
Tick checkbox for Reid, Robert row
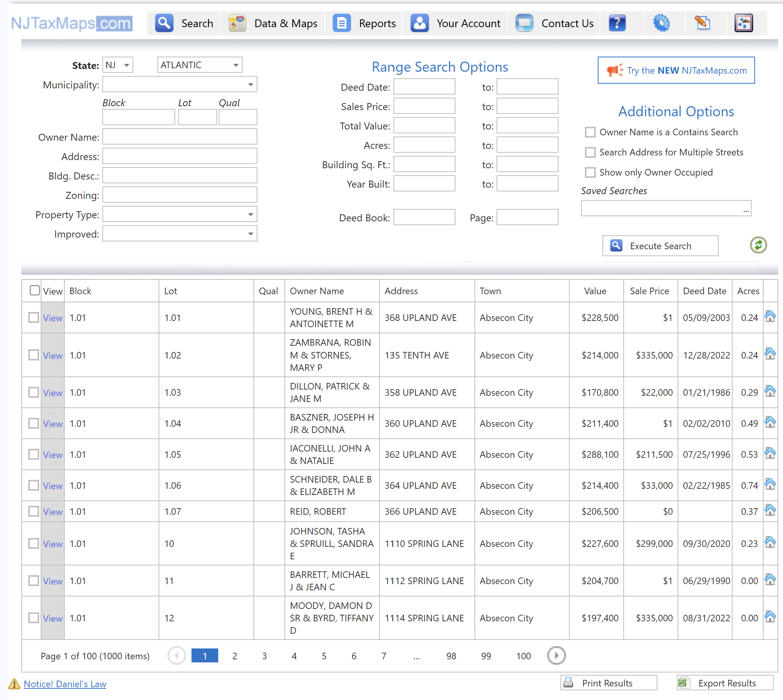[34, 511]
